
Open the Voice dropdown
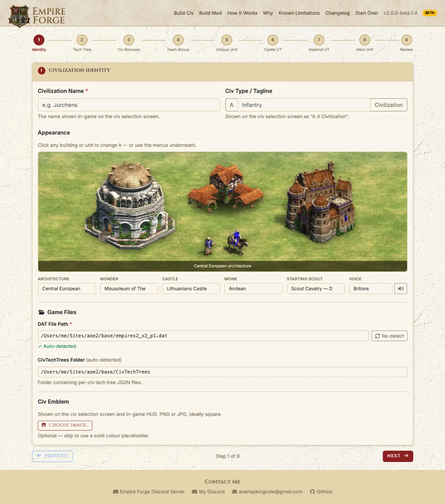[x=370, y=289]
